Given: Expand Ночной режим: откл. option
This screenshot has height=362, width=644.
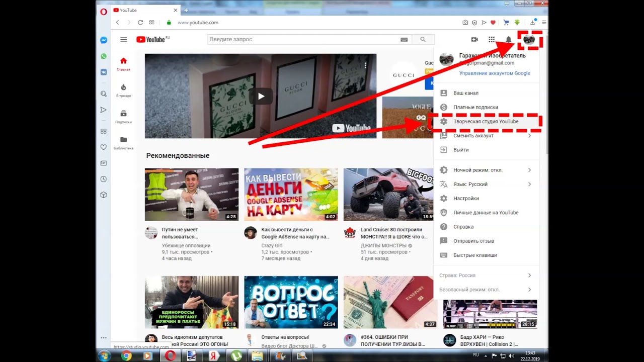Looking at the screenshot, I should (486, 170).
